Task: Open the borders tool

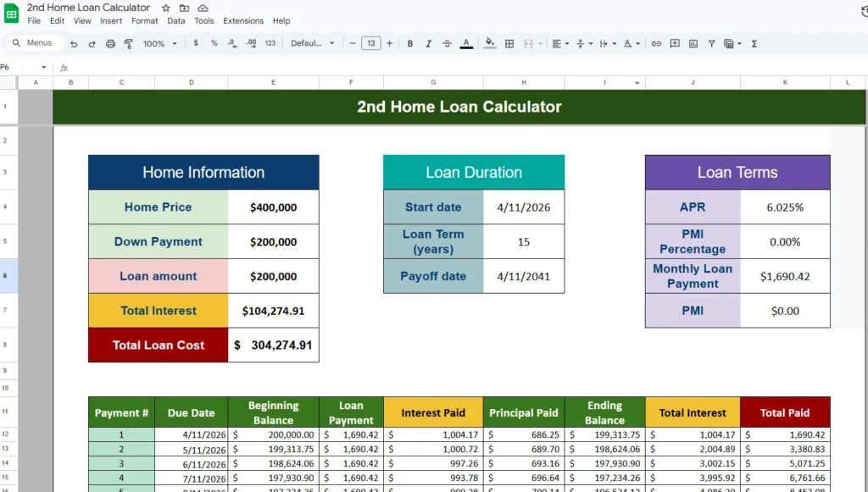Action: (509, 43)
